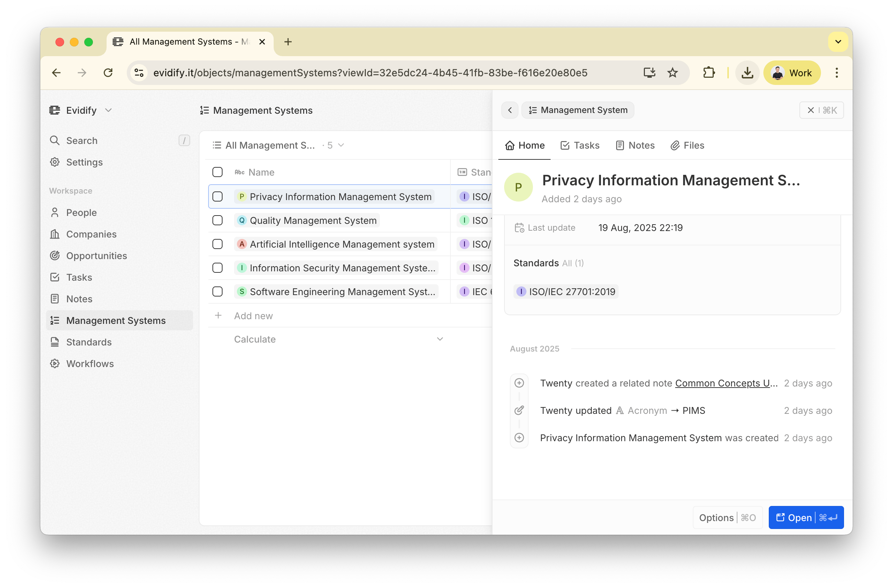Expand the Calculate dropdown under Name column

440,339
